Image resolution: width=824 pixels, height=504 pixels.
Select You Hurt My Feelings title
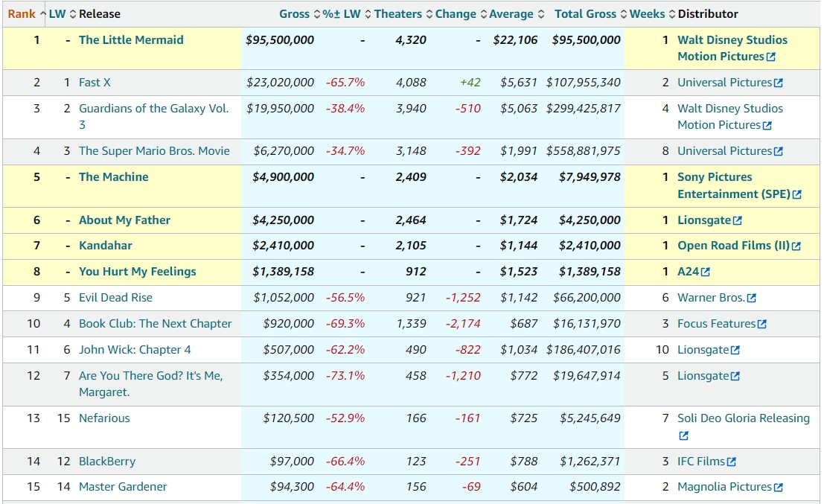point(137,272)
